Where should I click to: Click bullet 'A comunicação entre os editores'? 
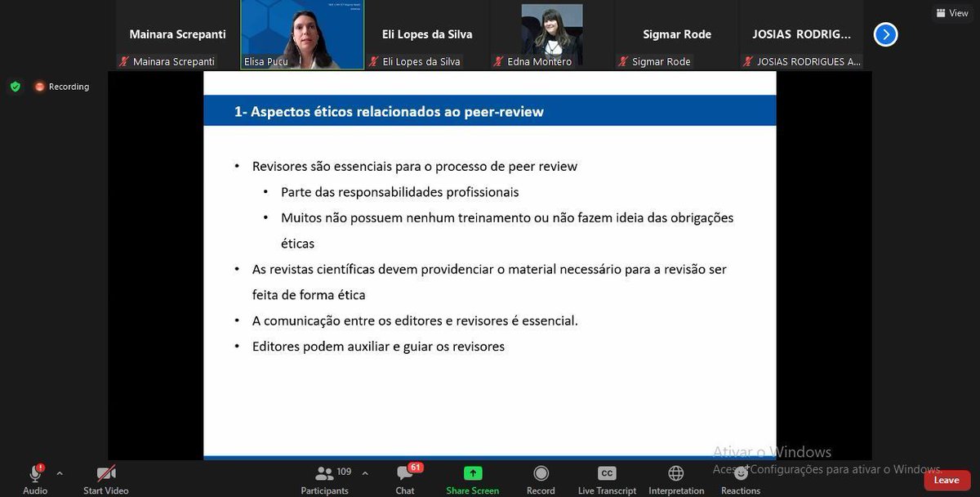click(x=415, y=320)
